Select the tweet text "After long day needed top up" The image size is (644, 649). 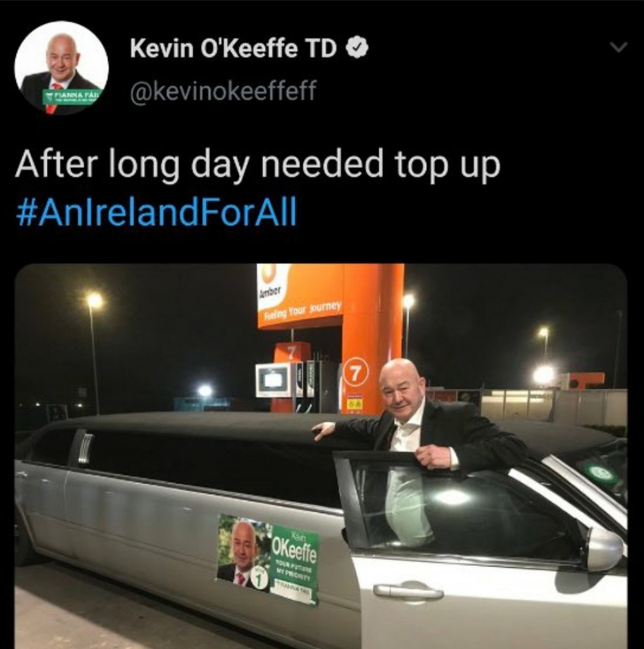258,165
